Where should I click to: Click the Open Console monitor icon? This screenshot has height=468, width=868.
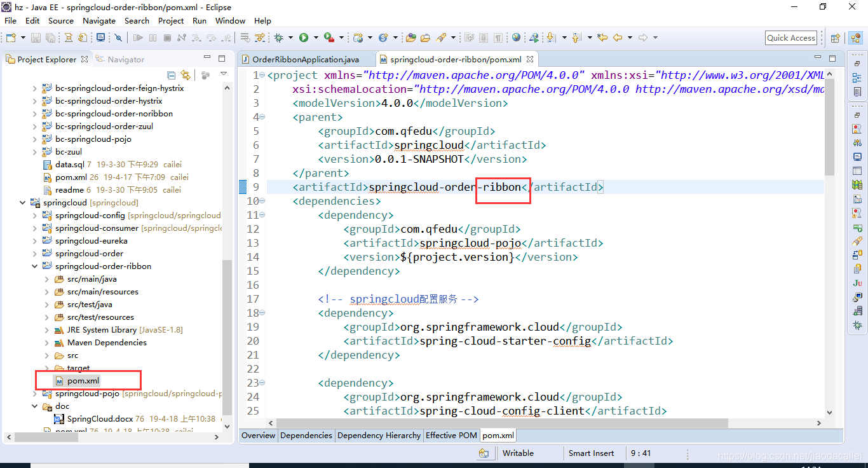100,38
